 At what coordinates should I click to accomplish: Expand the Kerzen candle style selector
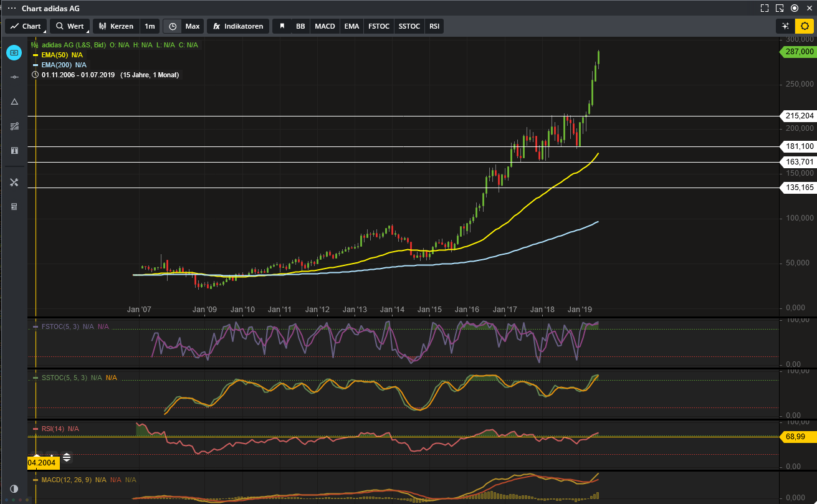pyautogui.click(x=116, y=26)
